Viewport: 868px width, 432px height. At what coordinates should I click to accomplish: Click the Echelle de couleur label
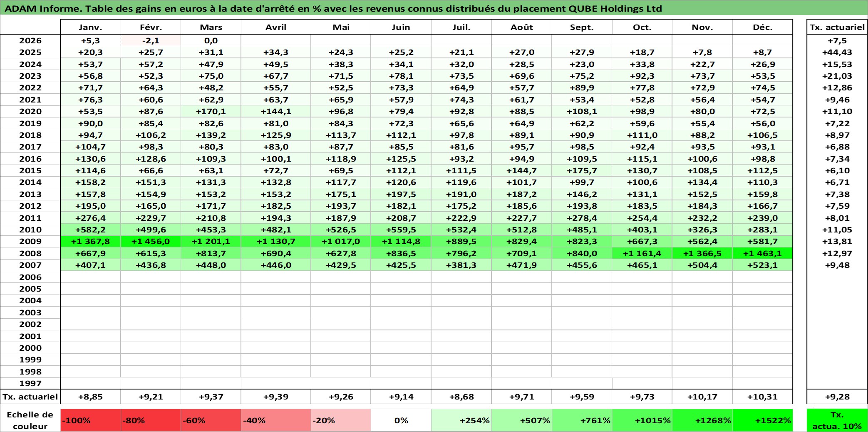tap(30, 420)
